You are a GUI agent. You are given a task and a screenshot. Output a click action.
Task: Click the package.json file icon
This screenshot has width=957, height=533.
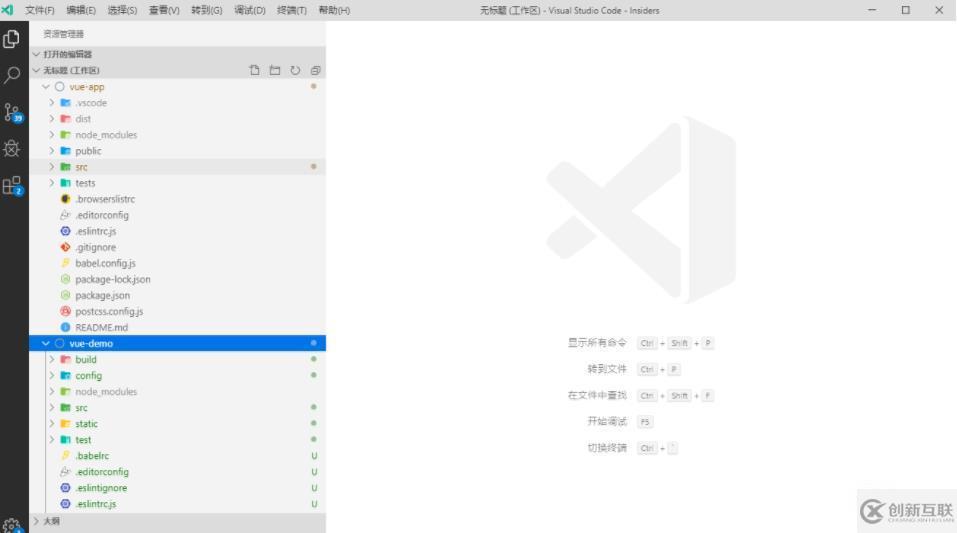[x=65, y=296]
